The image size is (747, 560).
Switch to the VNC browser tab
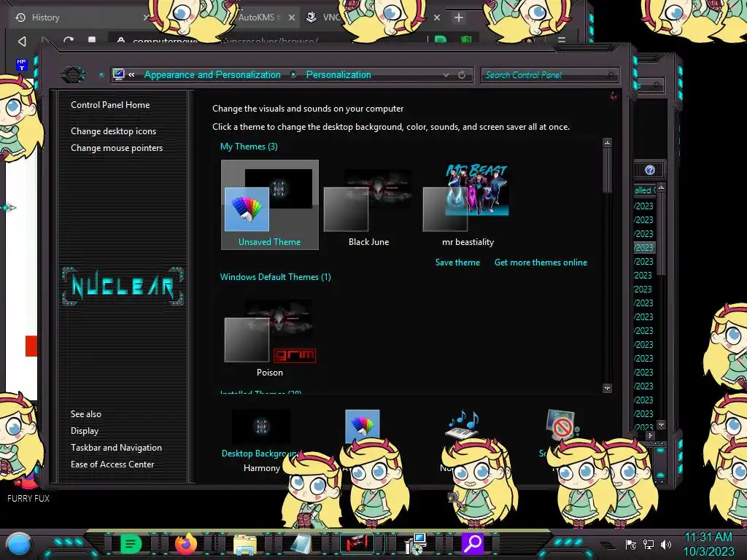(x=331, y=17)
